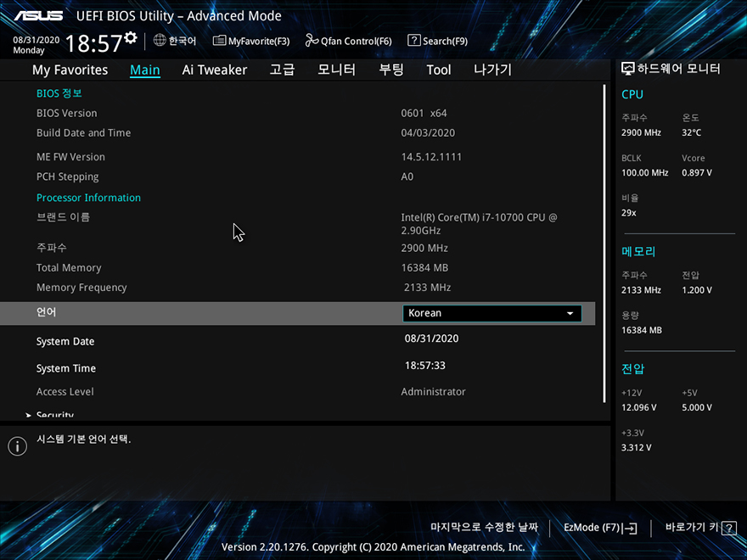This screenshot has width=747, height=560.
Task: Switch to My Favorites tab
Action: 70,70
